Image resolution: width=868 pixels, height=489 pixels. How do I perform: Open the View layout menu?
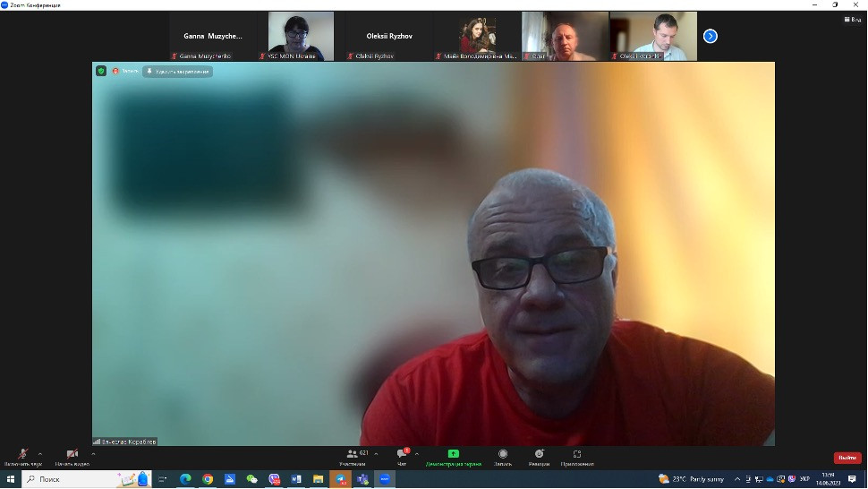pyautogui.click(x=853, y=20)
